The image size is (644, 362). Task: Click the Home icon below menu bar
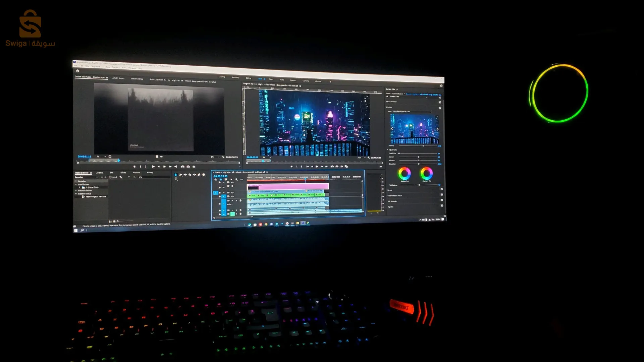click(77, 70)
